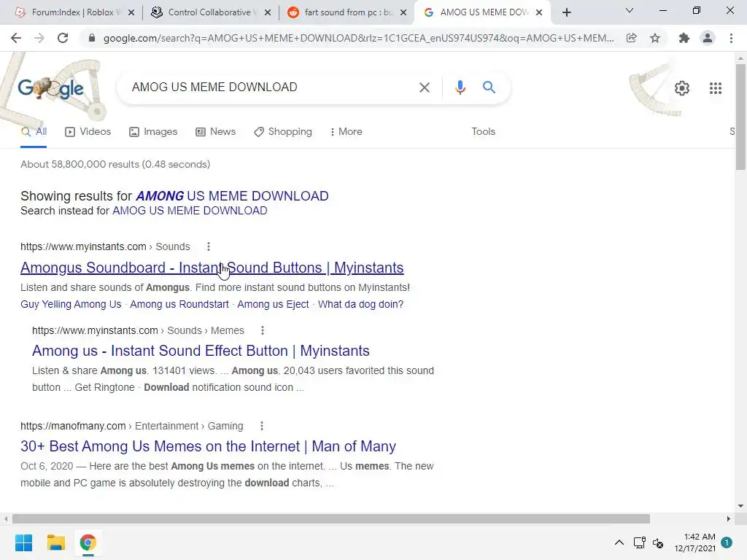Open Amongus Soundboard Myinstants result

point(212,268)
